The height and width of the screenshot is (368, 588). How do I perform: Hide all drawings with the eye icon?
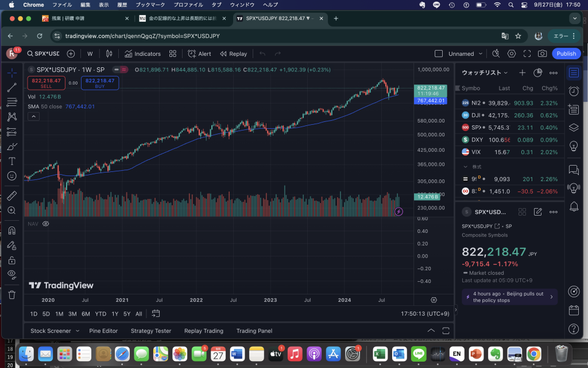pyautogui.click(x=11, y=273)
